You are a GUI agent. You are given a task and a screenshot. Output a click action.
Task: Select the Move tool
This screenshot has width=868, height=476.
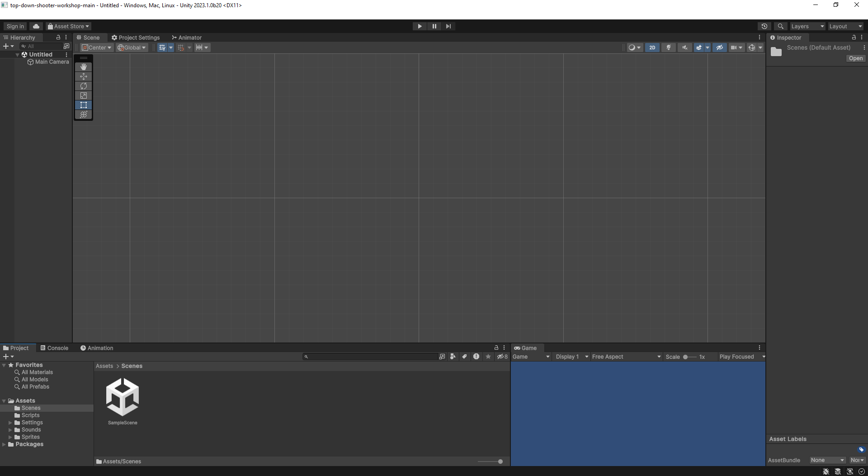point(83,76)
